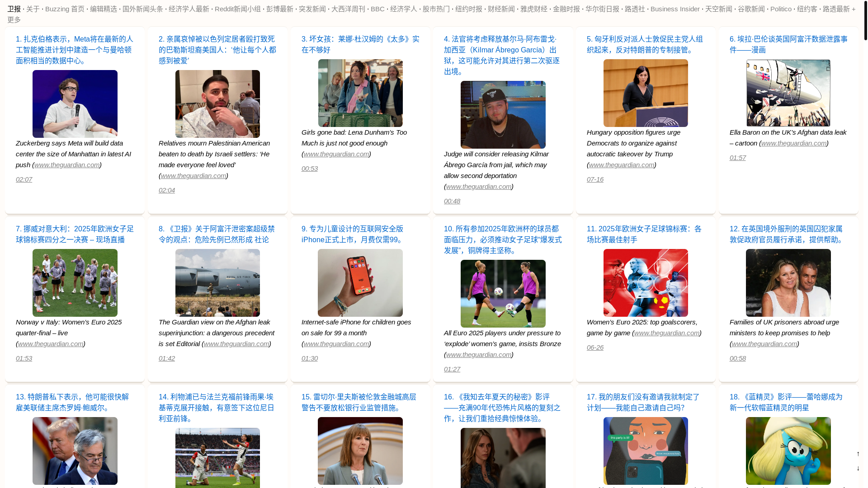
Task: Open article 7 Norway v Italy headline
Action: 75,234
